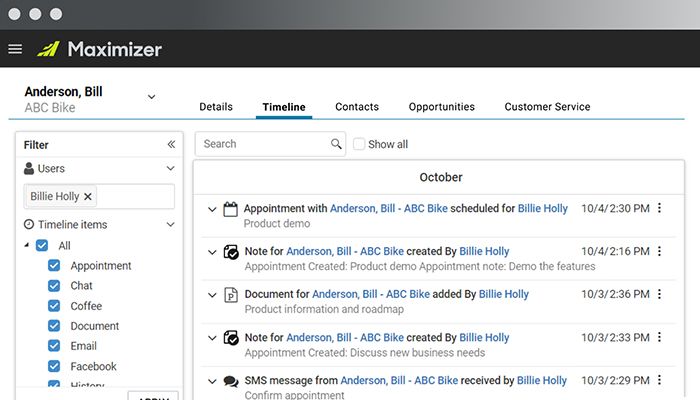Open Billie Holly link in document row
The image size is (700, 400).
pos(504,294)
